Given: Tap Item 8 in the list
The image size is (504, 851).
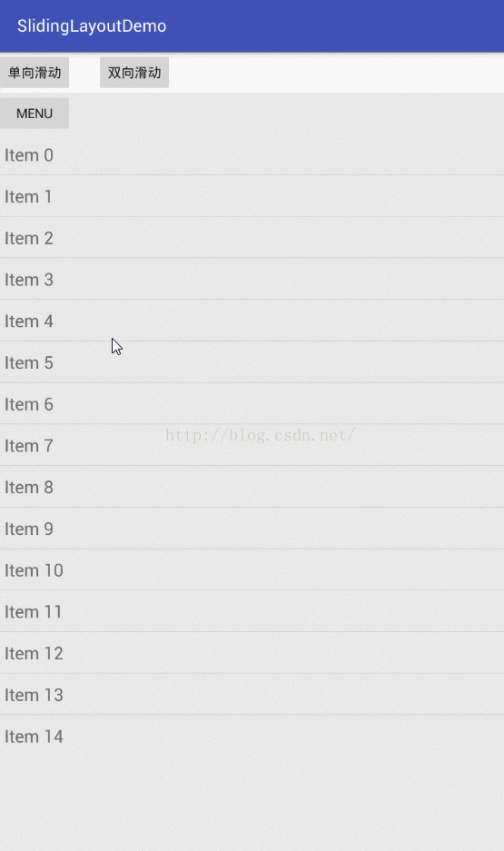Looking at the screenshot, I should click(x=252, y=487).
